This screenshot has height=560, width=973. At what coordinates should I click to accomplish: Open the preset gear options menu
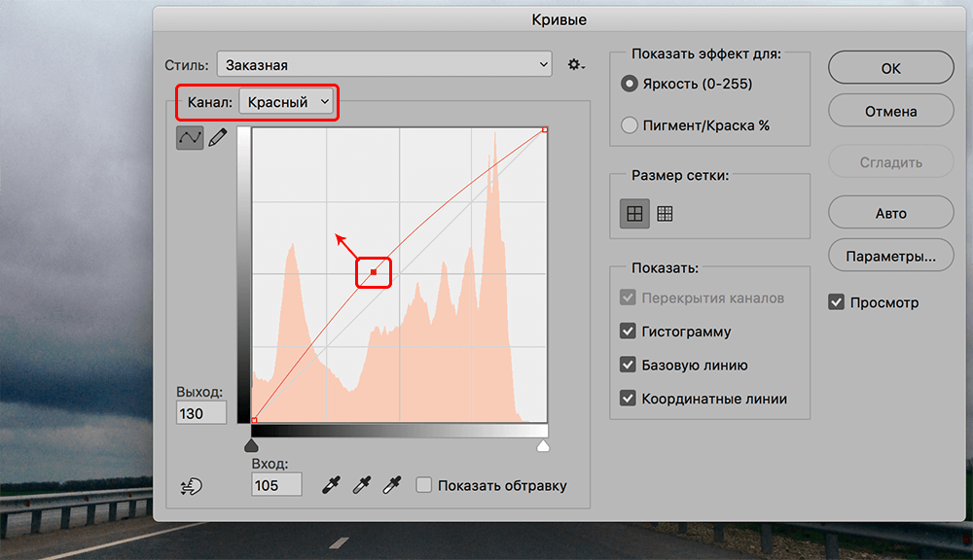pyautogui.click(x=576, y=65)
